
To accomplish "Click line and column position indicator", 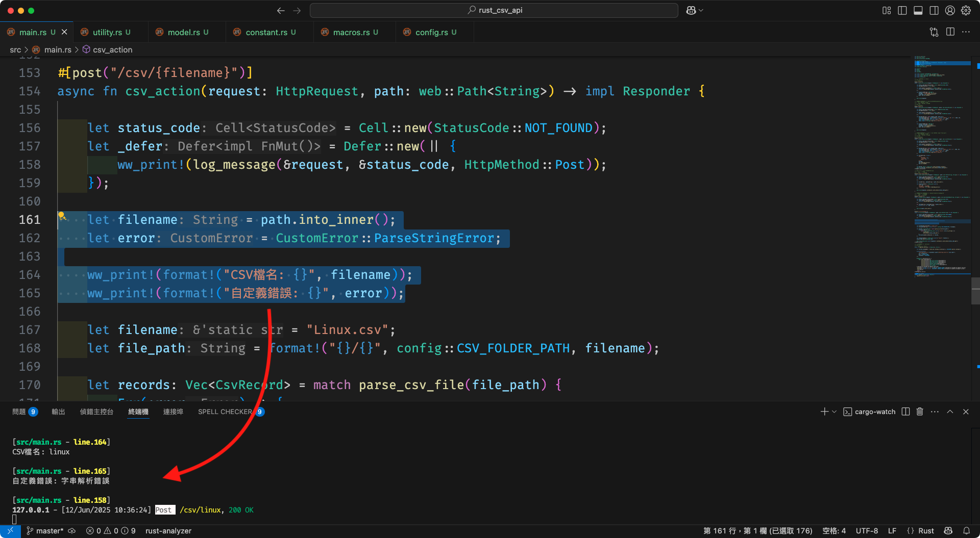I will (x=758, y=531).
